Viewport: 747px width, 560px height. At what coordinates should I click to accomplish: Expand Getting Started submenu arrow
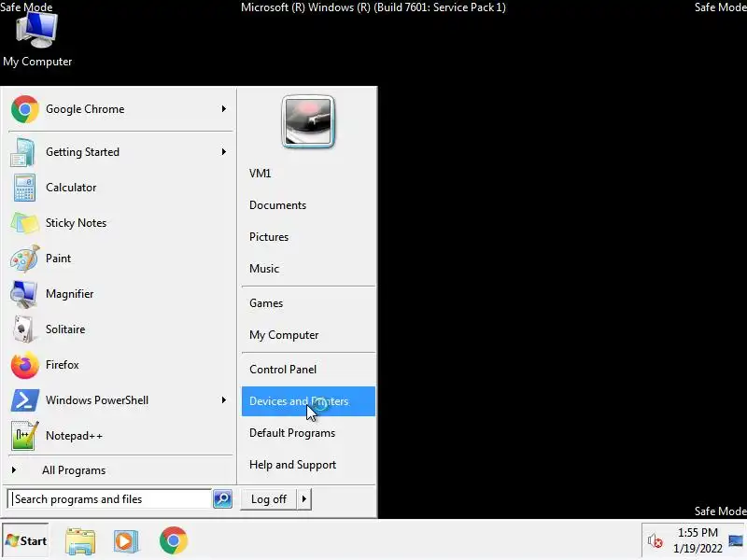(223, 152)
